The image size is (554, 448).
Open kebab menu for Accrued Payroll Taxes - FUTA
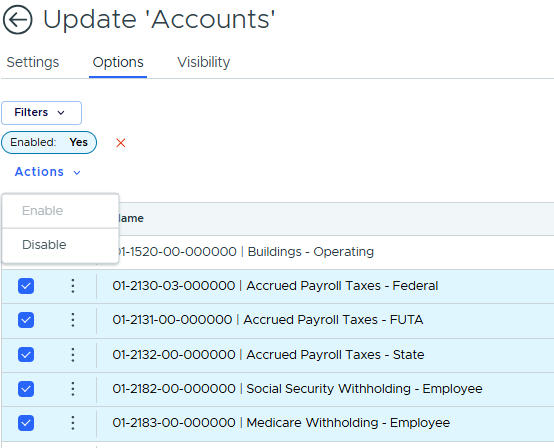tap(73, 320)
